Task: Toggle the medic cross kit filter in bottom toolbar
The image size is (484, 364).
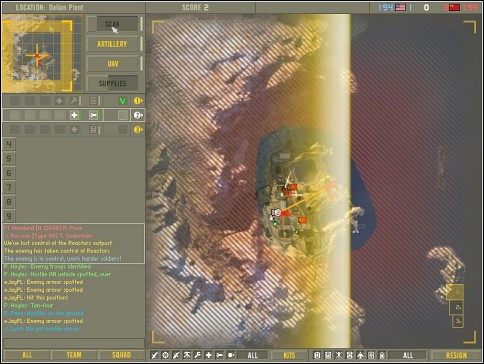Action: (209, 355)
